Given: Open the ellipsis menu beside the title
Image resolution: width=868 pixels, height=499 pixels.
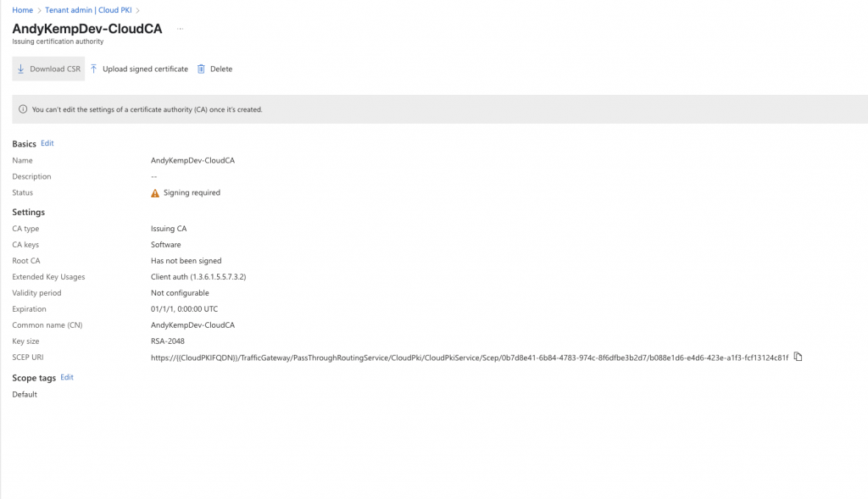Looking at the screenshot, I should click(180, 29).
